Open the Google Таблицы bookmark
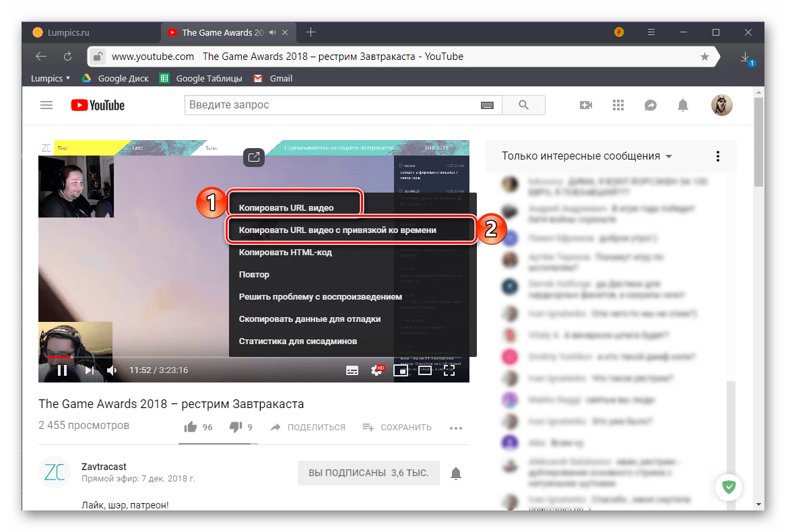Screen dimensions: 786x532 201,78
